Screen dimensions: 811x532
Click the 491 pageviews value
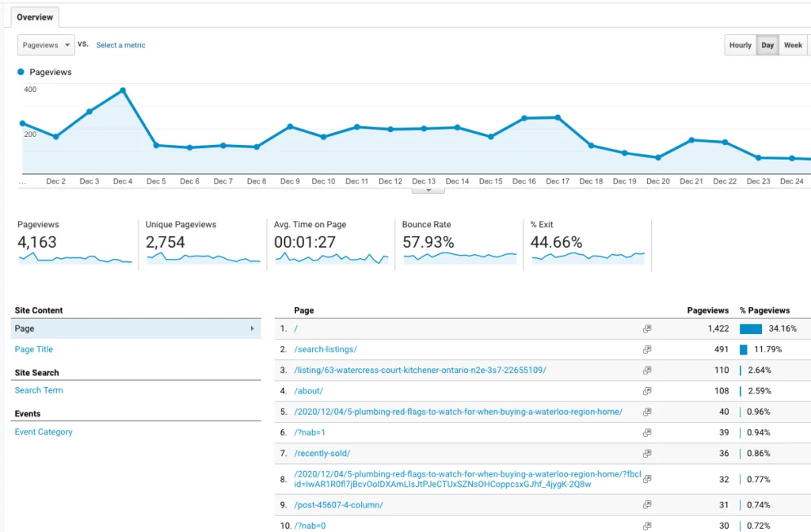tap(722, 349)
